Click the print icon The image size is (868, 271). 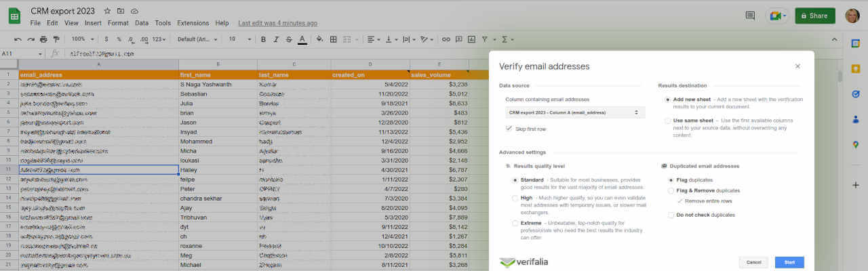point(43,39)
